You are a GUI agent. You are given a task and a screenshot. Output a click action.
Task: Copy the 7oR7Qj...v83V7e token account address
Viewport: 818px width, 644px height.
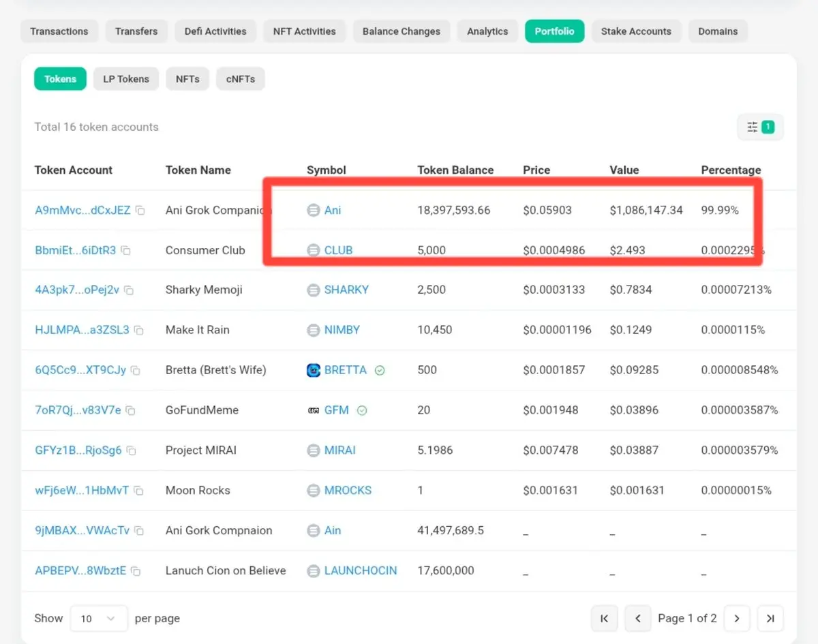point(130,411)
